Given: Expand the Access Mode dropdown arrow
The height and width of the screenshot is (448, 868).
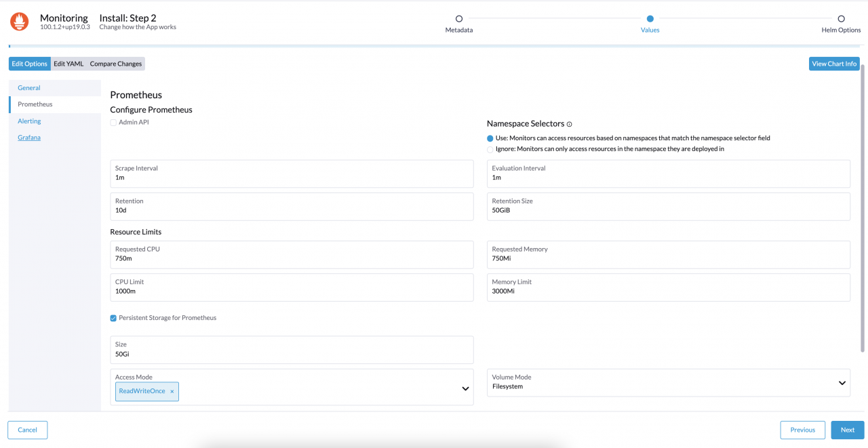Looking at the screenshot, I should tap(465, 388).
